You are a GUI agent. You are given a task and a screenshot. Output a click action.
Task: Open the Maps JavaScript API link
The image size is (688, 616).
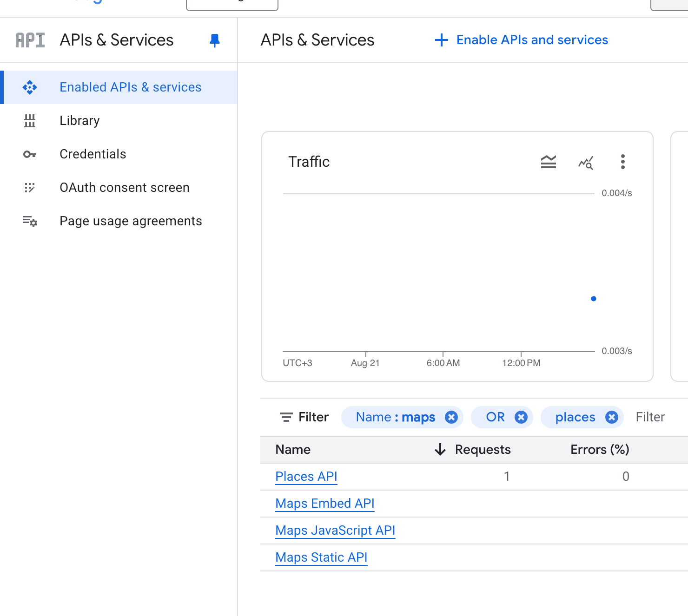335,531
